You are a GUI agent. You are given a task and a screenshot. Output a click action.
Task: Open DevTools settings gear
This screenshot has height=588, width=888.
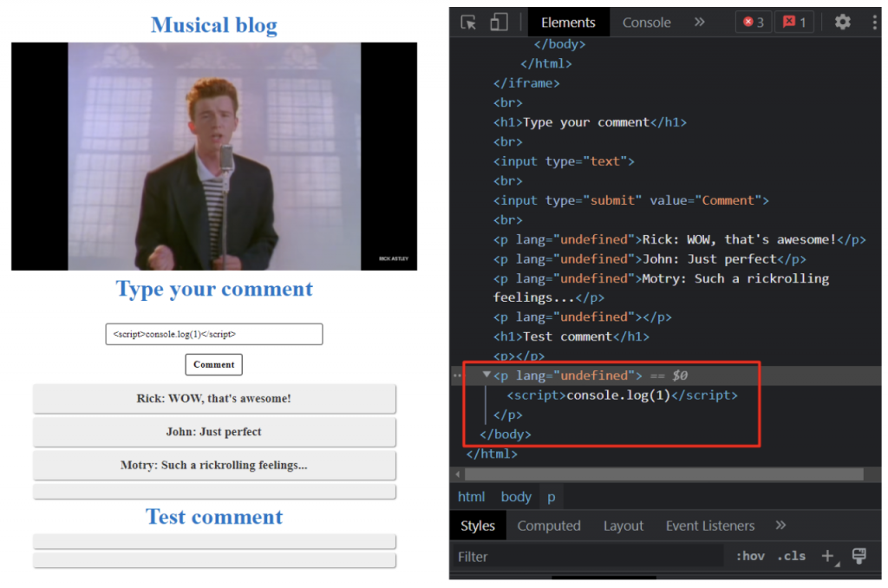click(x=842, y=22)
